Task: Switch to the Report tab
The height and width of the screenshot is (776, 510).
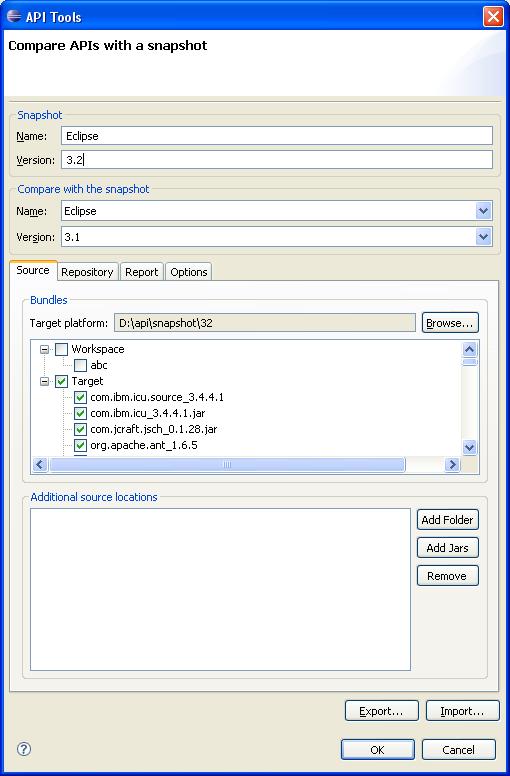Action: (141, 272)
